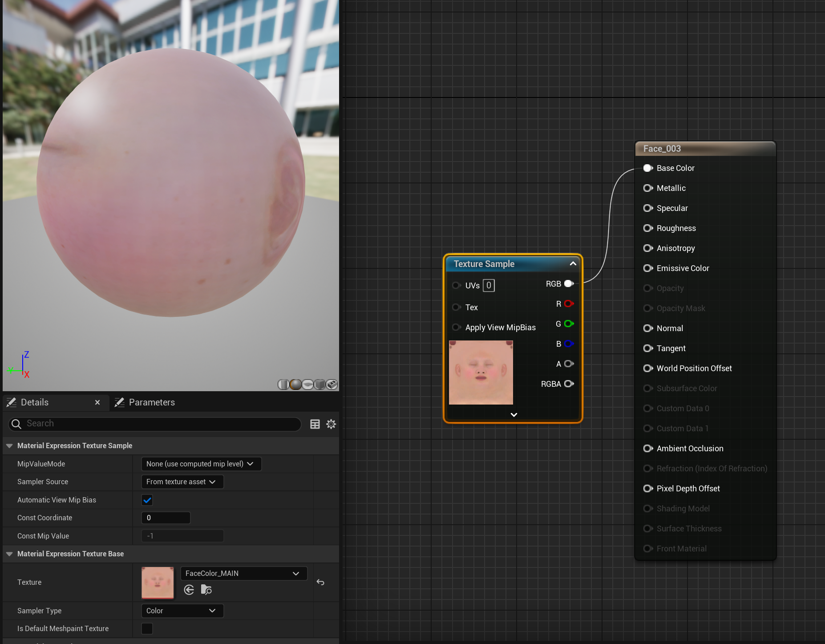Click the property display filter icon

point(315,424)
